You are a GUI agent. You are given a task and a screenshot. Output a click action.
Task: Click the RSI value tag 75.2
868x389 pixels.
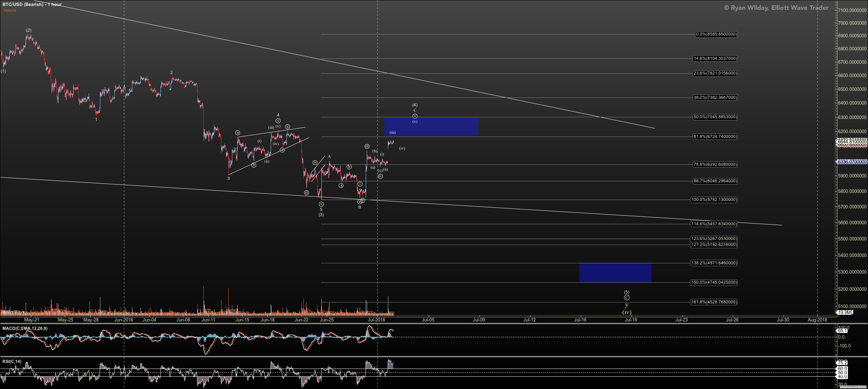pyautogui.click(x=842, y=363)
